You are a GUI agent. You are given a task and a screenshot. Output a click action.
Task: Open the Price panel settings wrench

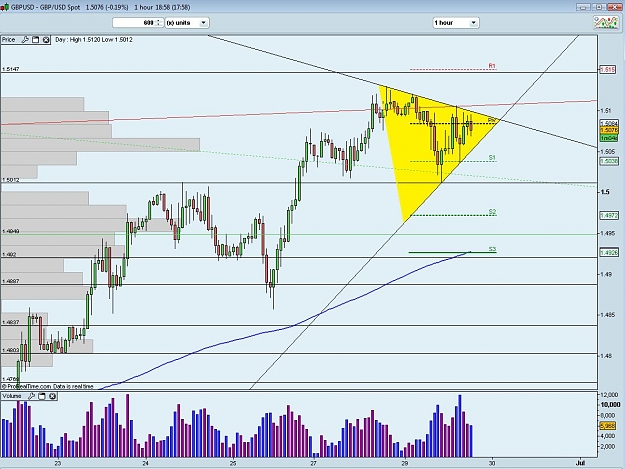pyautogui.click(x=25, y=39)
